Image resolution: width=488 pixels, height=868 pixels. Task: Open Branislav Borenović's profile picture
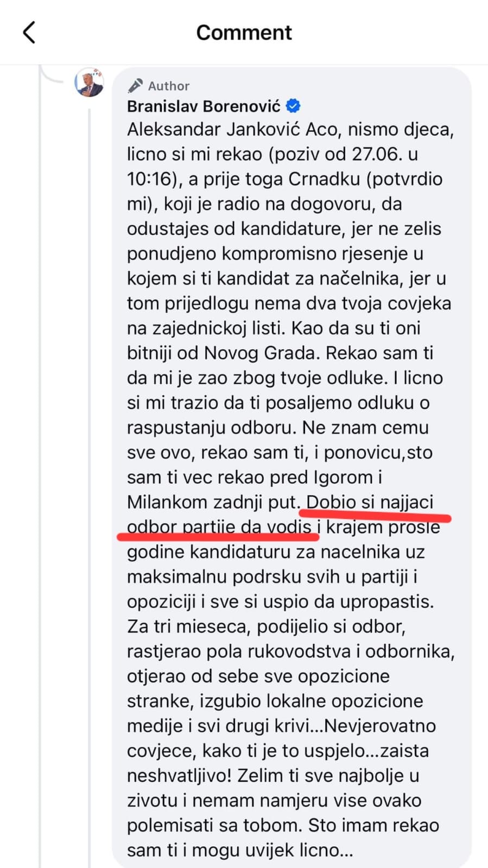point(89,83)
